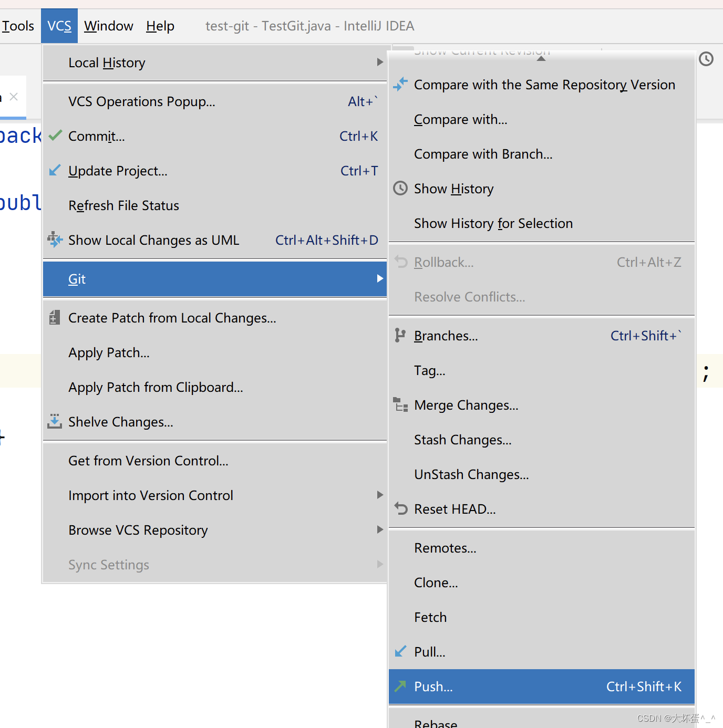Screen dimensions: 723x728
Task: Click the clock icon beside Show History
Action: [400, 188]
